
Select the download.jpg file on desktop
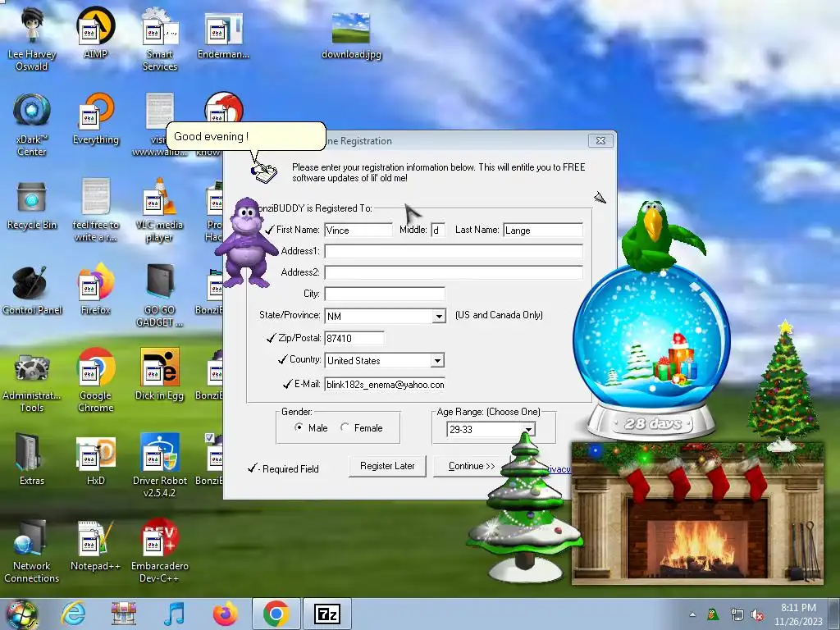click(351, 35)
